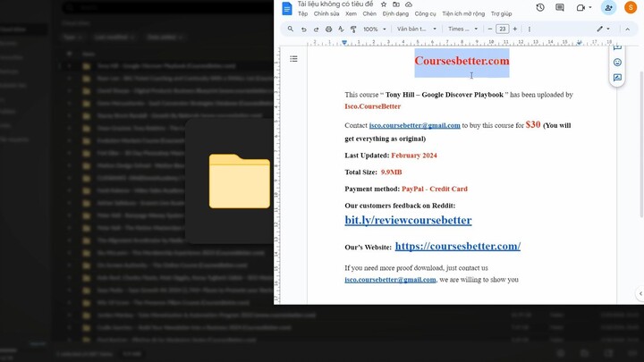The width and height of the screenshot is (644, 362).
Task: Click the search-the-menus magnifier icon
Action: [x=291, y=29]
